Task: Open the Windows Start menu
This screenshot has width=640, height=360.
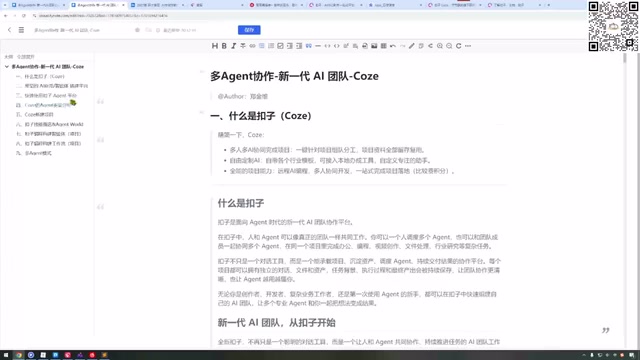Action: 6,355
